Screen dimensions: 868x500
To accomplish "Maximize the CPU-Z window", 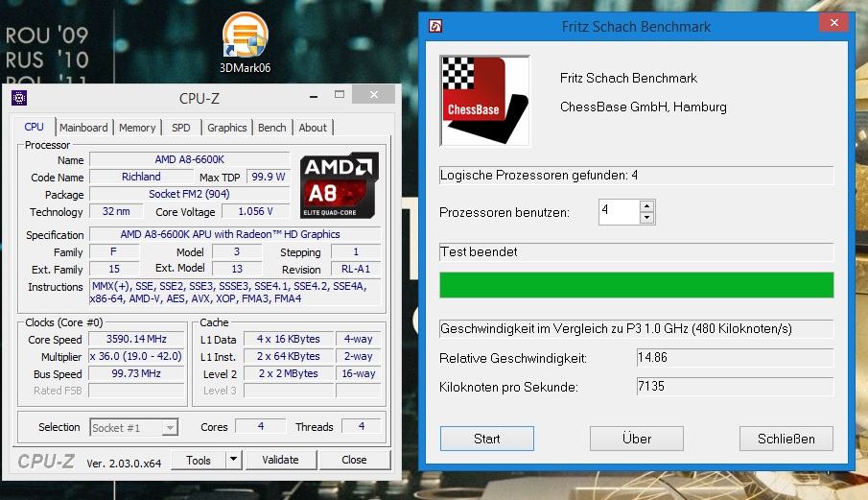I will 340,95.
